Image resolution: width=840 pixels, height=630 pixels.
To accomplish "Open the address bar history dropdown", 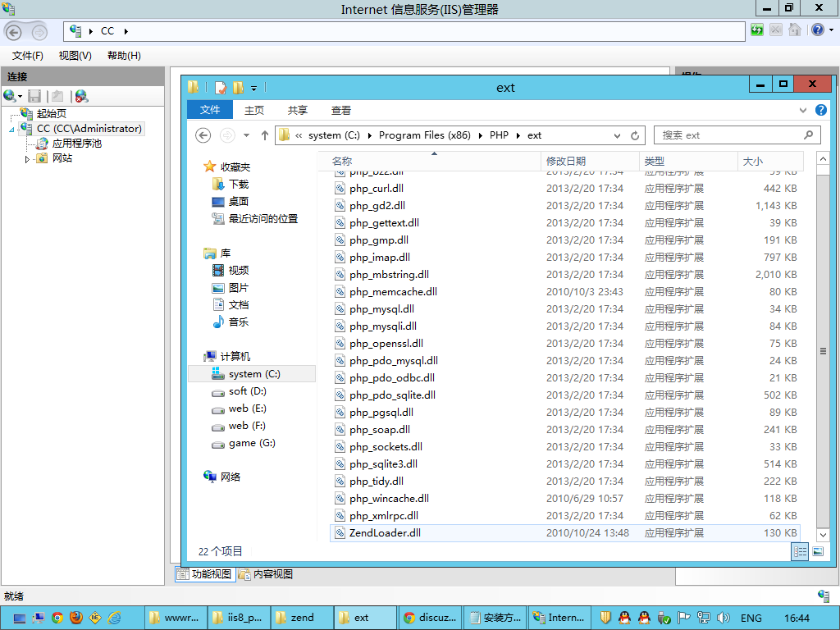I will (617, 135).
